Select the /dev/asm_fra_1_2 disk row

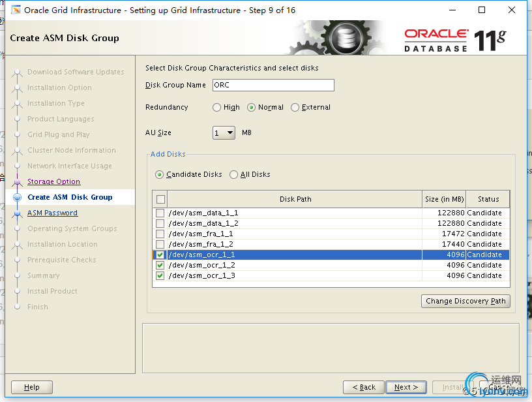(x=293, y=244)
